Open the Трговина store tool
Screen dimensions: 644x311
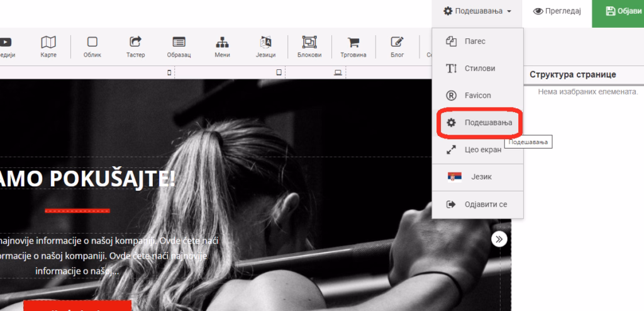click(x=353, y=47)
